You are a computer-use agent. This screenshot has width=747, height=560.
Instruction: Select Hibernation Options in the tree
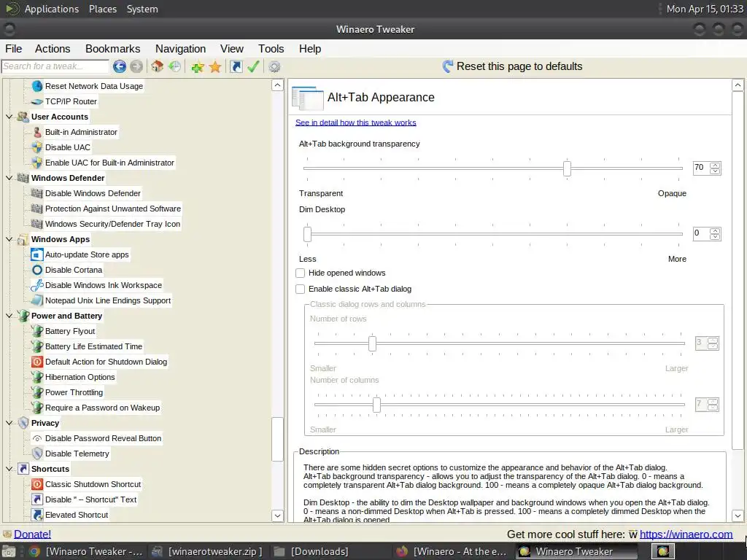(80, 377)
